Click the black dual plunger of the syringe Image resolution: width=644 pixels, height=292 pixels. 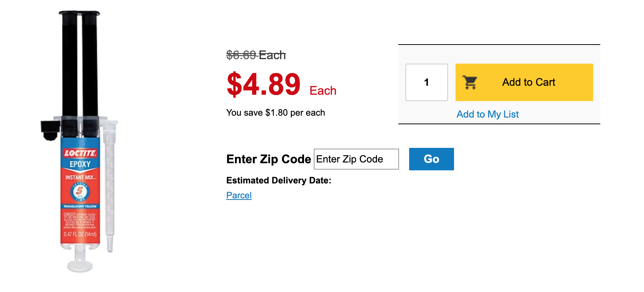point(80,64)
